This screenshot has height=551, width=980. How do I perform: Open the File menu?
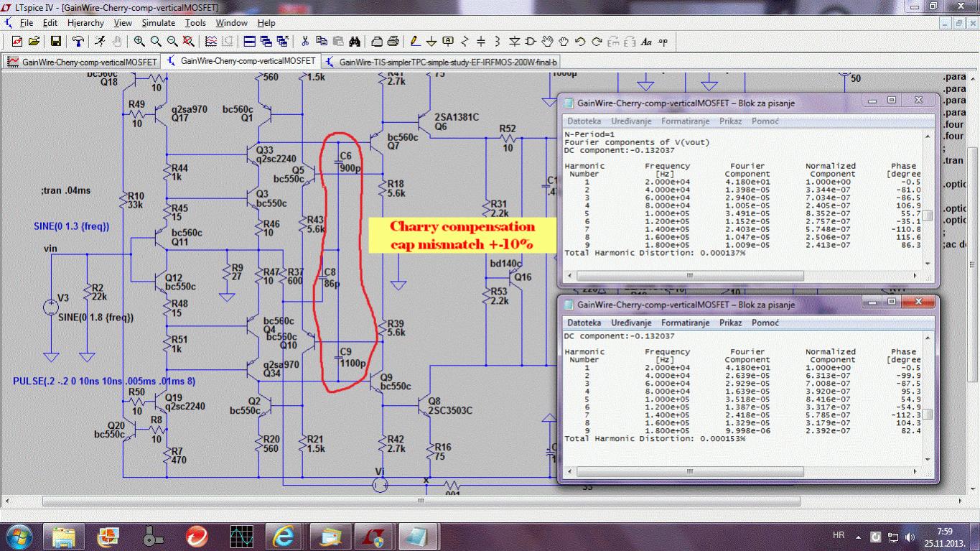[27, 23]
